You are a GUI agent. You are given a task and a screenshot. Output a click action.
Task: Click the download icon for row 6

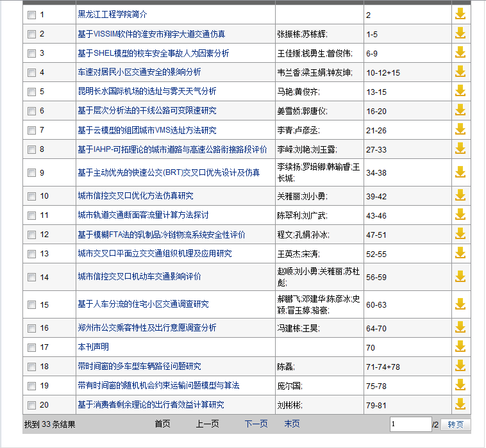pos(460,110)
